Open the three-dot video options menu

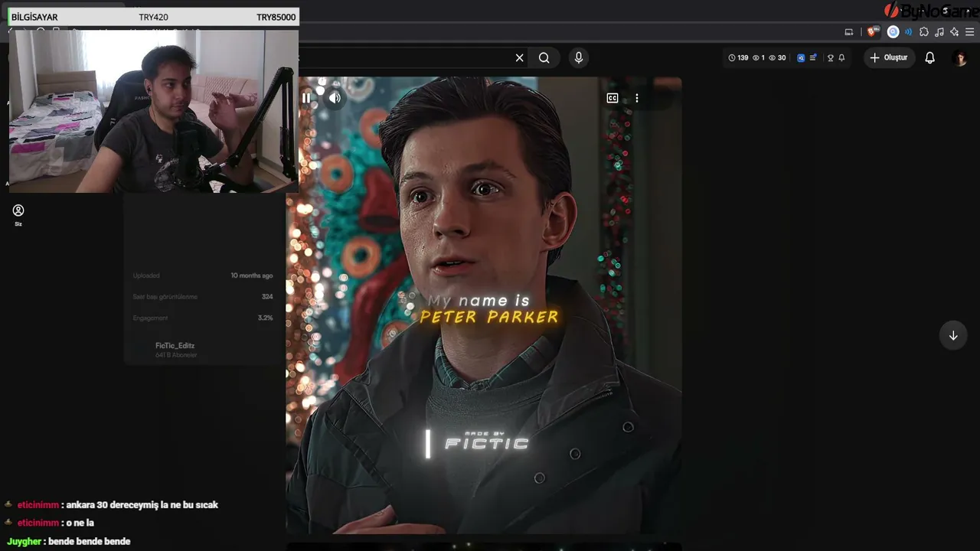point(636,98)
